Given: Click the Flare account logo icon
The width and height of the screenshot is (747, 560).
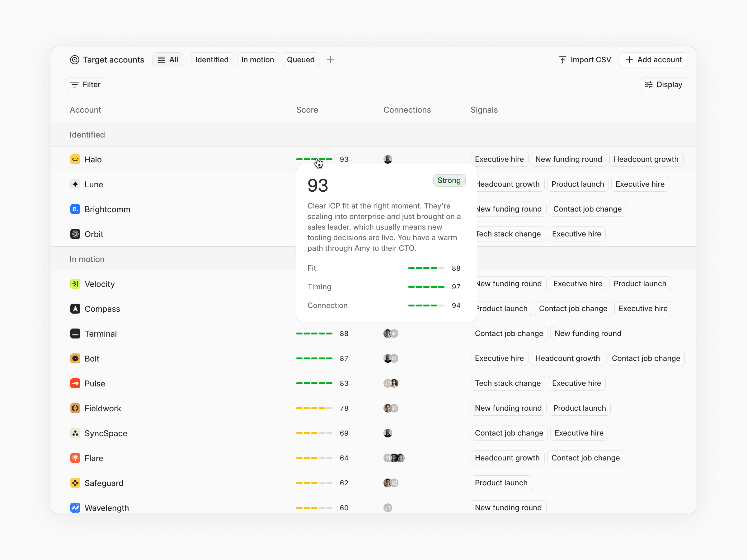Looking at the screenshot, I should pos(75,458).
